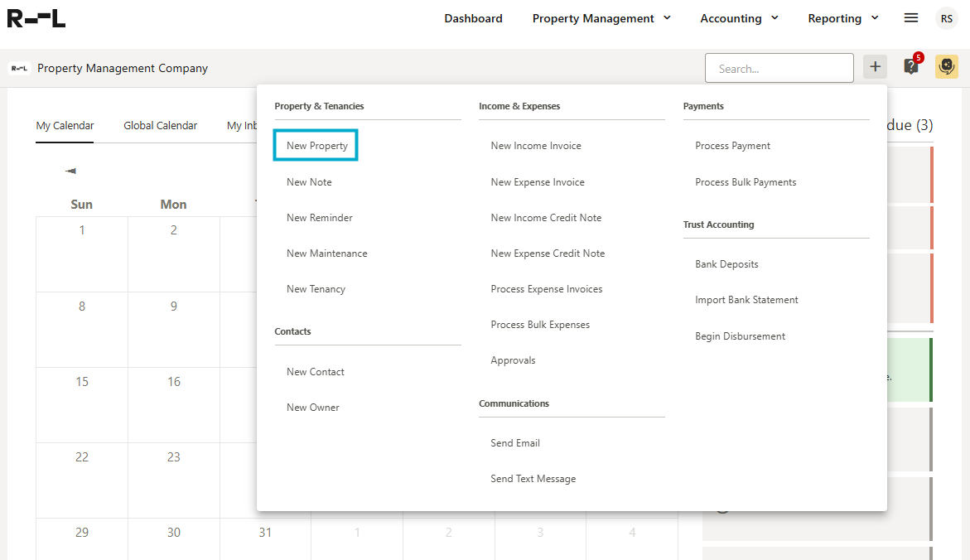The width and height of the screenshot is (970, 560).
Task: Select the My Calendar tab
Action: click(x=65, y=126)
